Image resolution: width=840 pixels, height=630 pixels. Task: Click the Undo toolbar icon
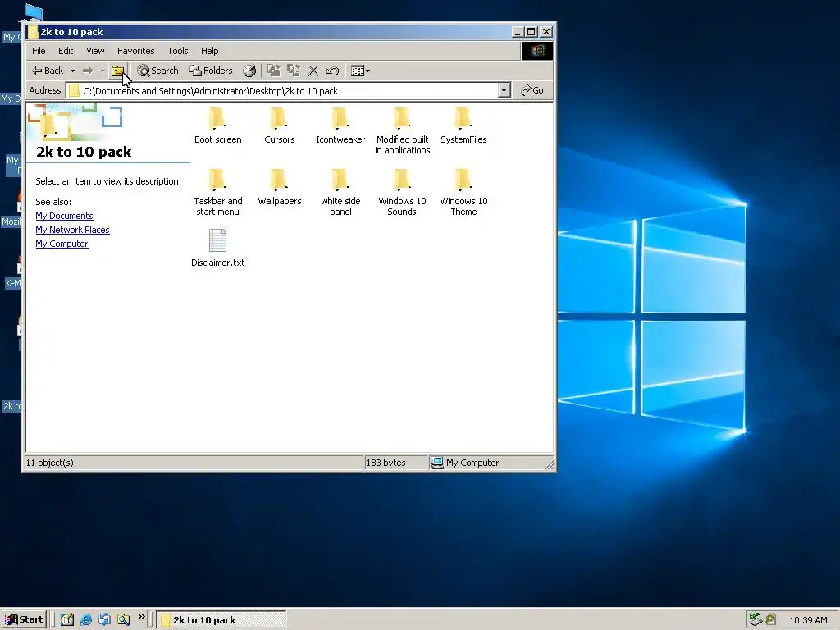click(x=333, y=71)
